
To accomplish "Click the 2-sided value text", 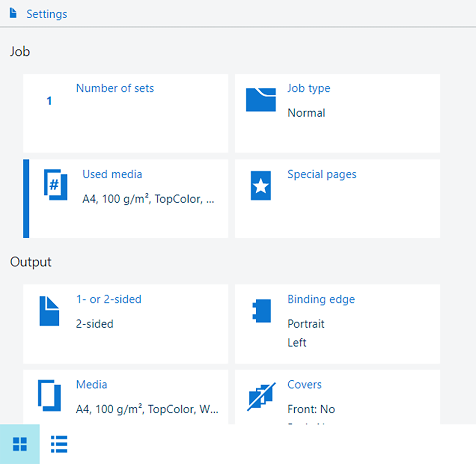I will coord(95,324).
